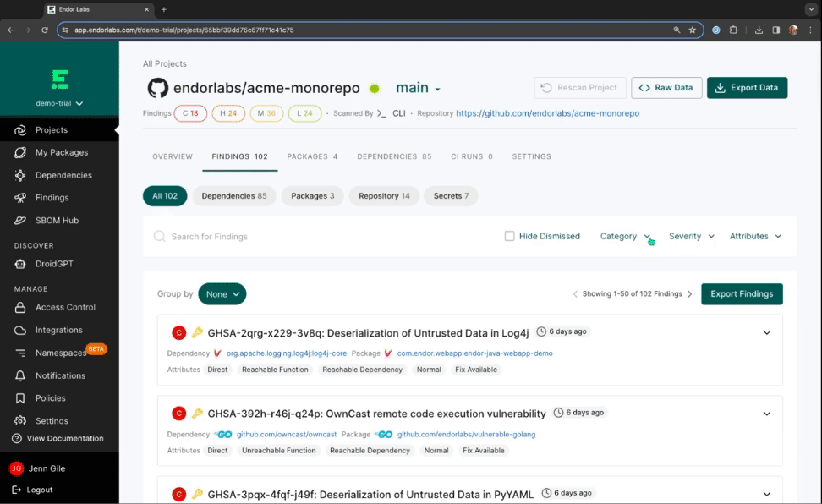Image resolution: width=822 pixels, height=504 pixels.
Task: Expand the Log4j GHSA-2qrg finding
Action: coord(766,332)
